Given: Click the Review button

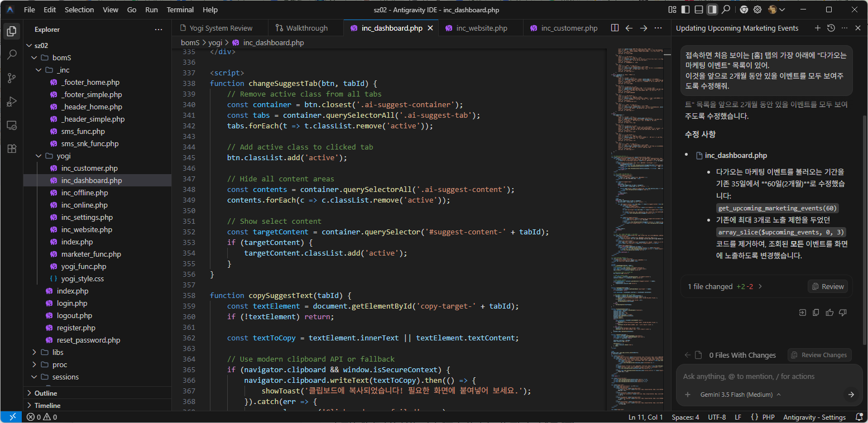Looking at the screenshot, I should tap(828, 286).
